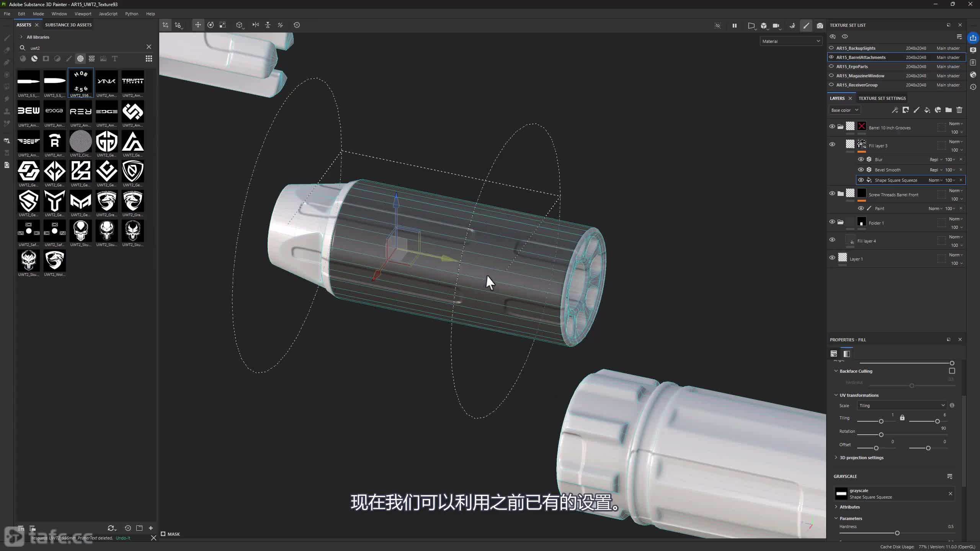Open Texture Set List settings icon
Image resolution: width=980 pixels, height=551 pixels.
959,37
